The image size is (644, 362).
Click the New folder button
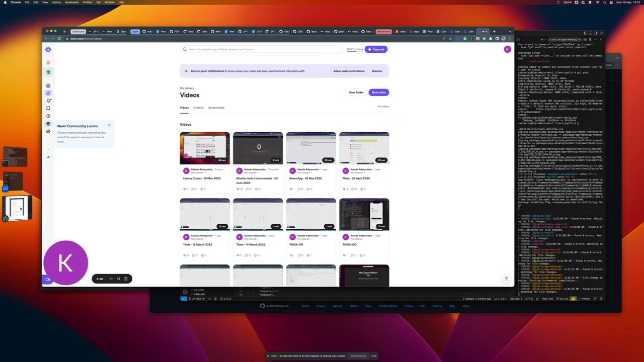pyautogui.click(x=356, y=93)
